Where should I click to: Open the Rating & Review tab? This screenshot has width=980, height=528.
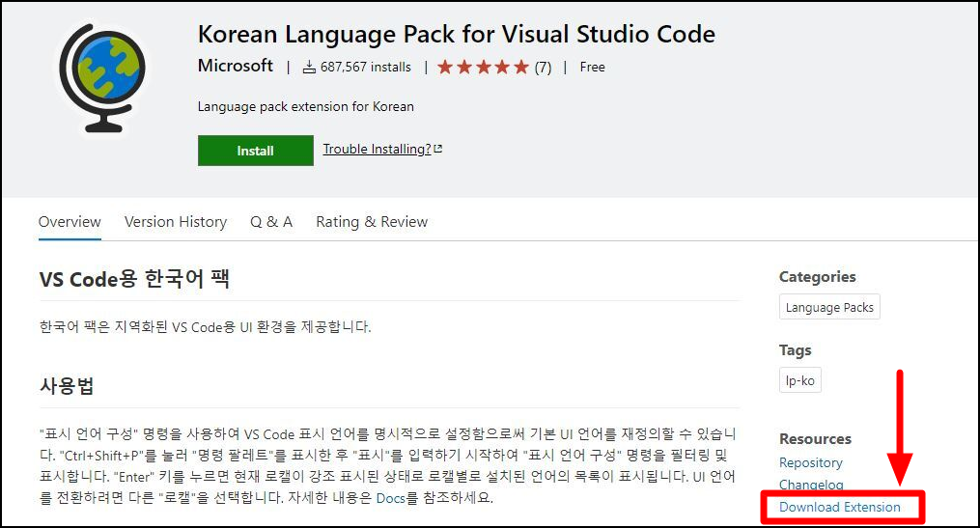372,222
